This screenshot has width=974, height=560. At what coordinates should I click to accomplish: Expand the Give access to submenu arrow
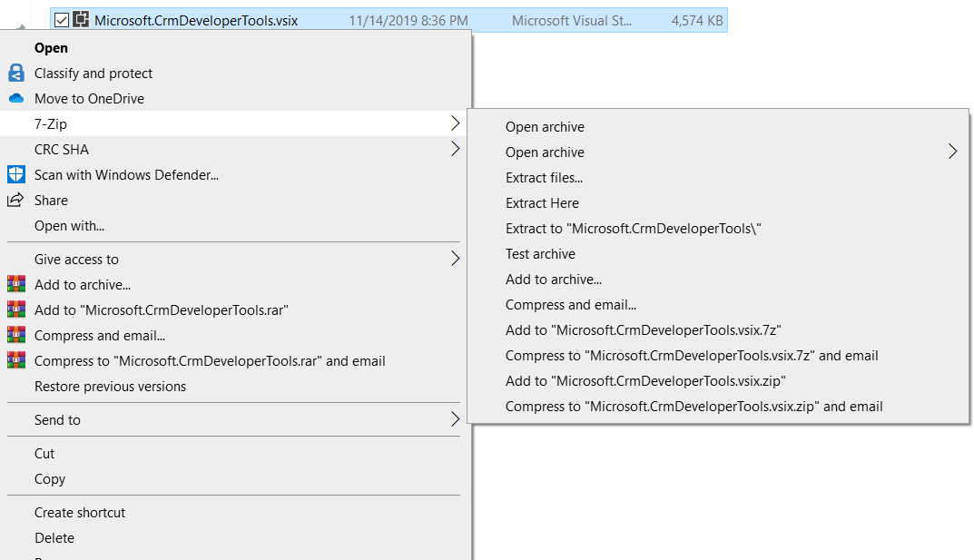pyautogui.click(x=456, y=260)
